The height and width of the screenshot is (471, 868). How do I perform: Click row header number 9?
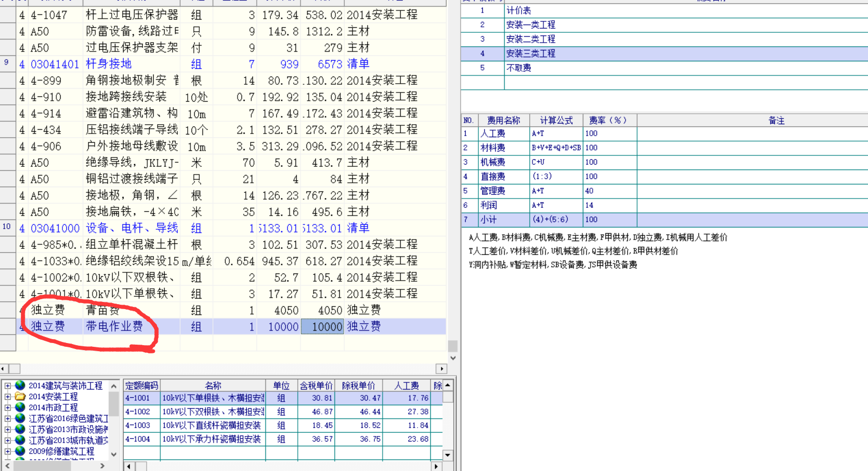[7, 63]
